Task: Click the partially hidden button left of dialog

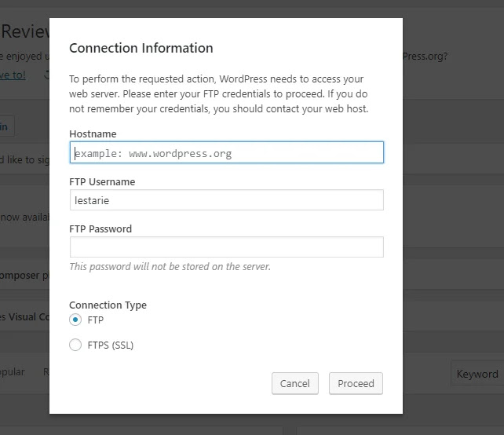Action: pos(6,126)
